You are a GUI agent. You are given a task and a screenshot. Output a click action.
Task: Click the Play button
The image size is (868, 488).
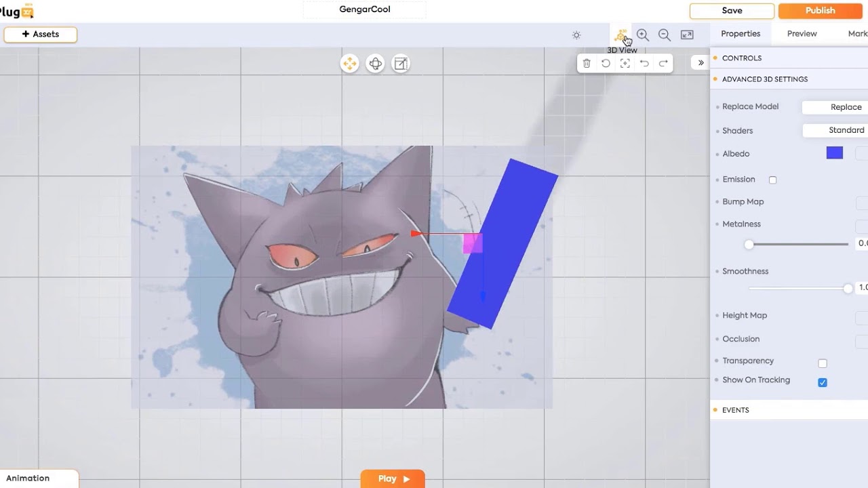pos(393,479)
